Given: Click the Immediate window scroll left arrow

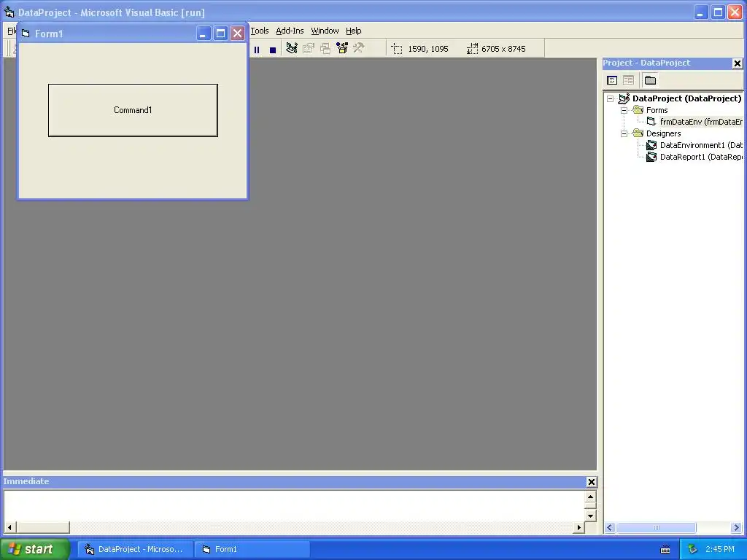Looking at the screenshot, I should coord(9,527).
